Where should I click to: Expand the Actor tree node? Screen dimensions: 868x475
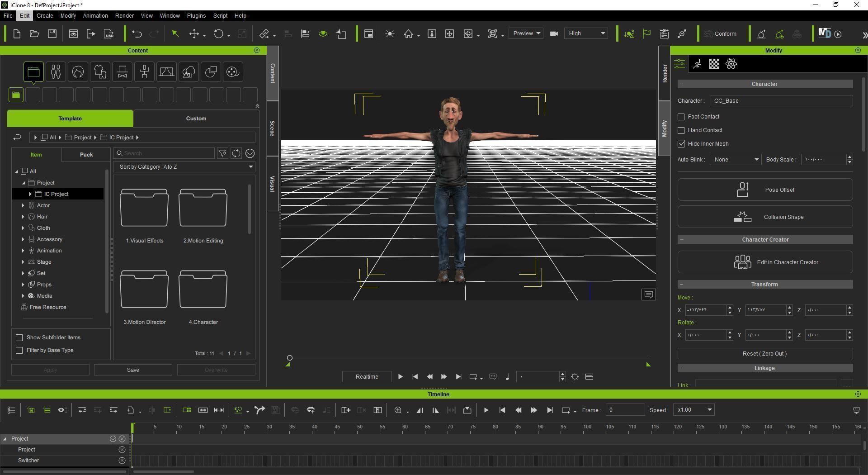click(x=23, y=205)
